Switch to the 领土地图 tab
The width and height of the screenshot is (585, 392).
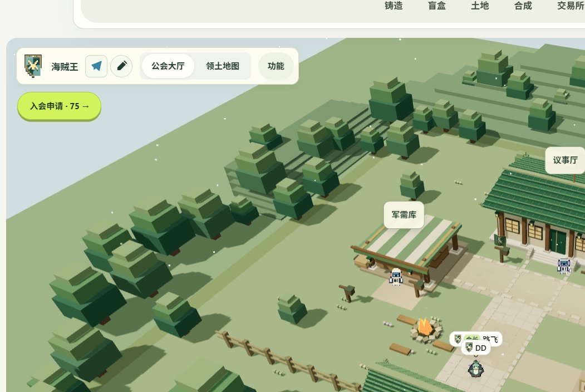click(223, 66)
